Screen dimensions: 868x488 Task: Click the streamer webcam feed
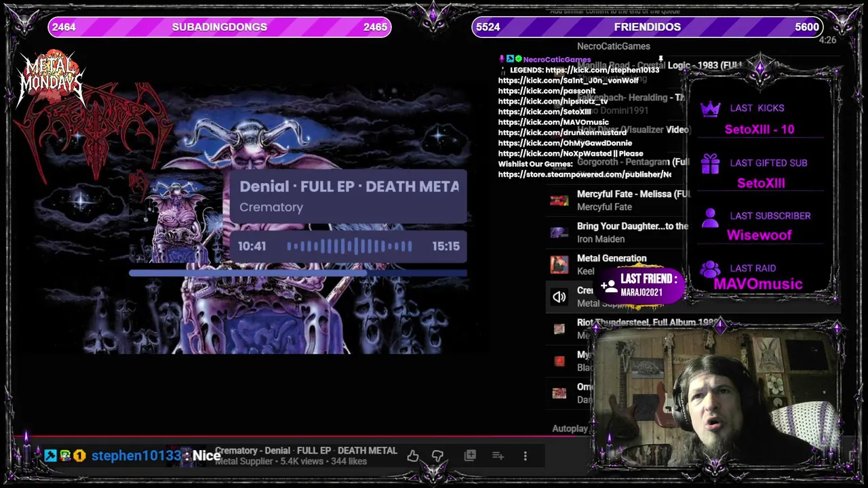pyautogui.click(x=716, y=396)
